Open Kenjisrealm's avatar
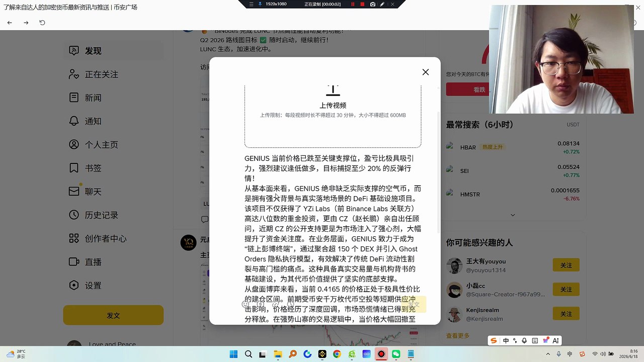644x362 pixels. (x=454, y=314)
